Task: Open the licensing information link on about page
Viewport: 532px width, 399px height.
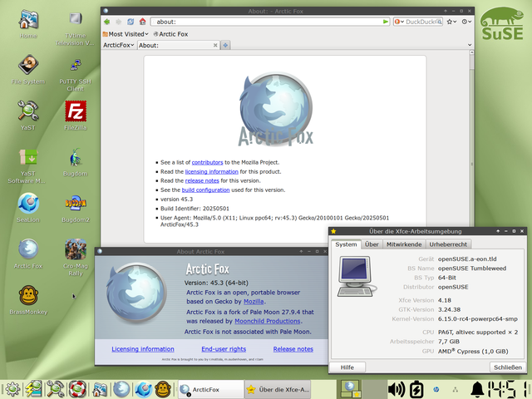Action: [x=212, y=172]
